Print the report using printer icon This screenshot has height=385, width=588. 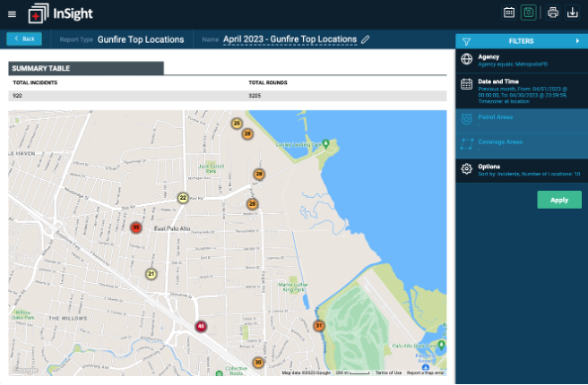click(x=553, y=13)
